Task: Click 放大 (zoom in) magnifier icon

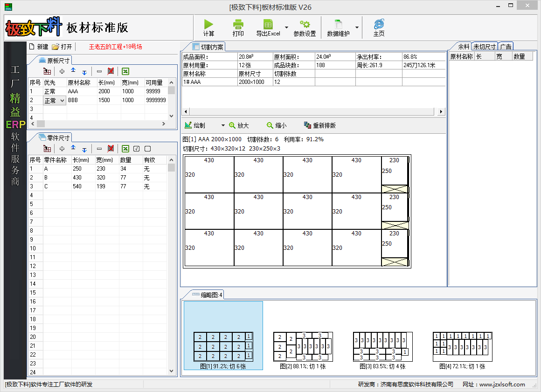Action: pyautogui.click(x=232, y=125)
